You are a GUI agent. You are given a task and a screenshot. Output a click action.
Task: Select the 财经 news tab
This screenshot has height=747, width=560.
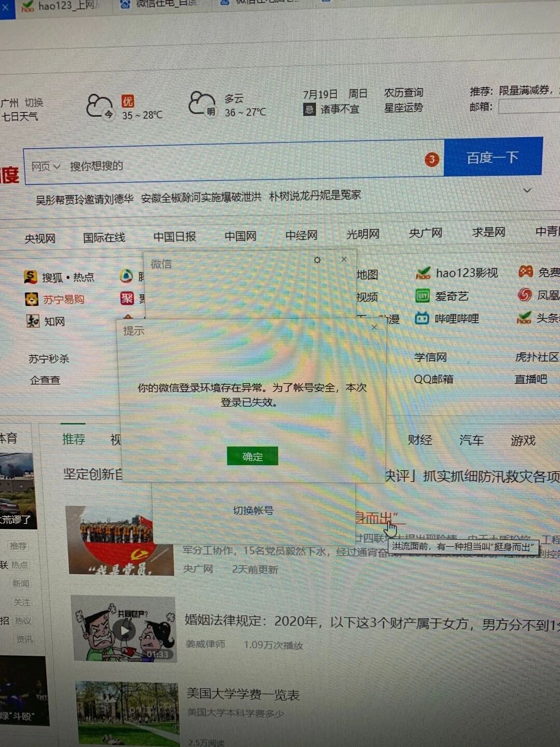pyautogui.click(x=420, y=440)
